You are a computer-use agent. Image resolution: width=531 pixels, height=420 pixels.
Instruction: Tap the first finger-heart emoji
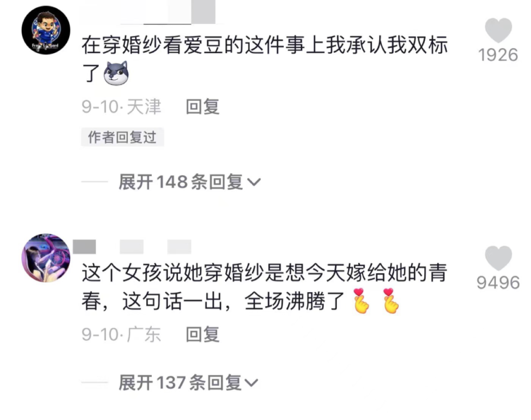tap(361, 301)
